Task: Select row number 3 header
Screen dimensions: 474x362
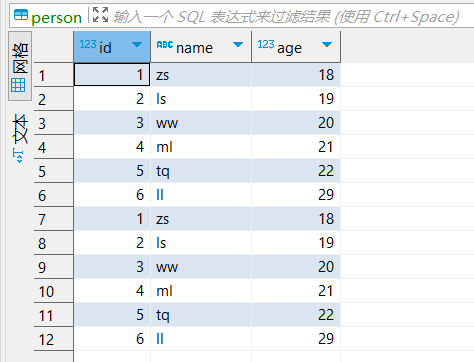Action: (x=54, y=123)
